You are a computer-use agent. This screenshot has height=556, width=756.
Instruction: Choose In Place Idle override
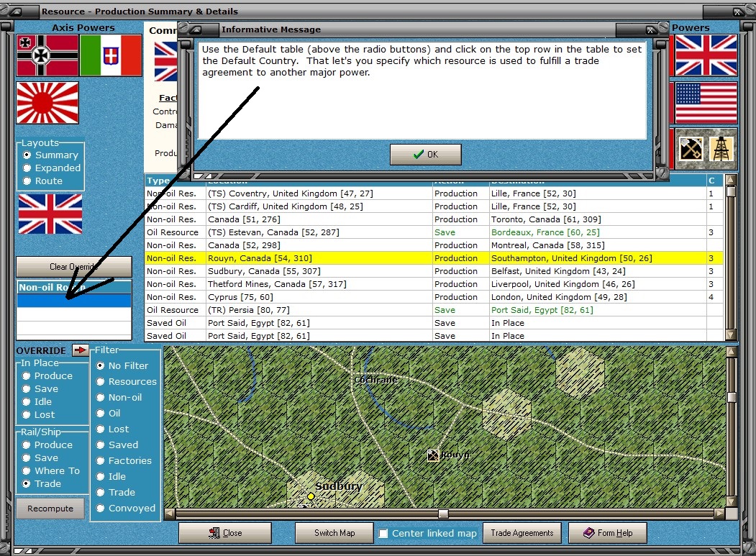pyautogui.click(x=26, y=401)
